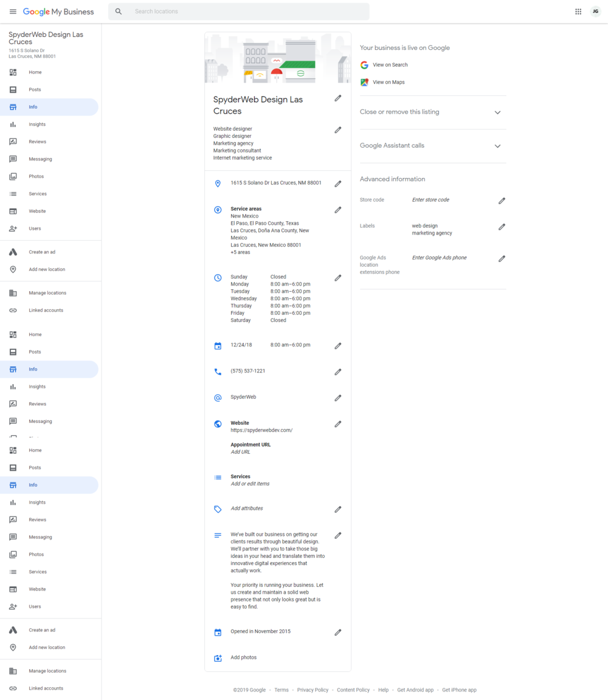Screen dimensions: 608x700
Task: Edit the Website URL pencil
Action: [338, 424]
